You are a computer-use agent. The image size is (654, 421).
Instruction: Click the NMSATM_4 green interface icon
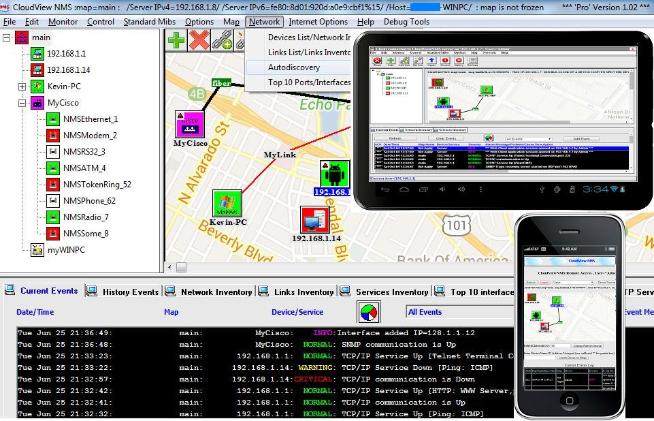point(53,168)
